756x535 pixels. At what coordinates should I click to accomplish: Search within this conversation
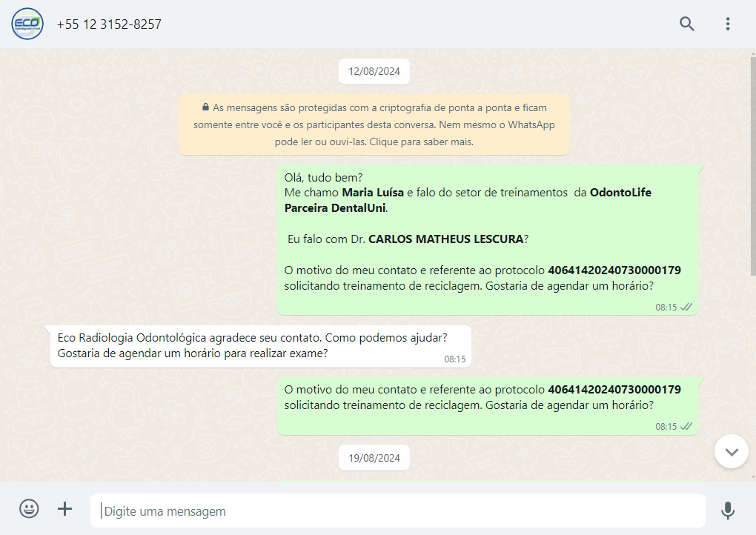click(686, 24)
